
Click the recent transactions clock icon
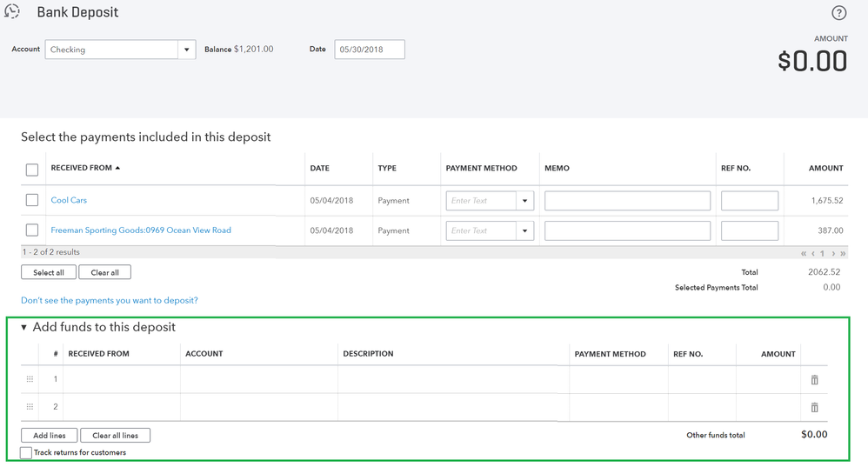click(x=12, y=11)
